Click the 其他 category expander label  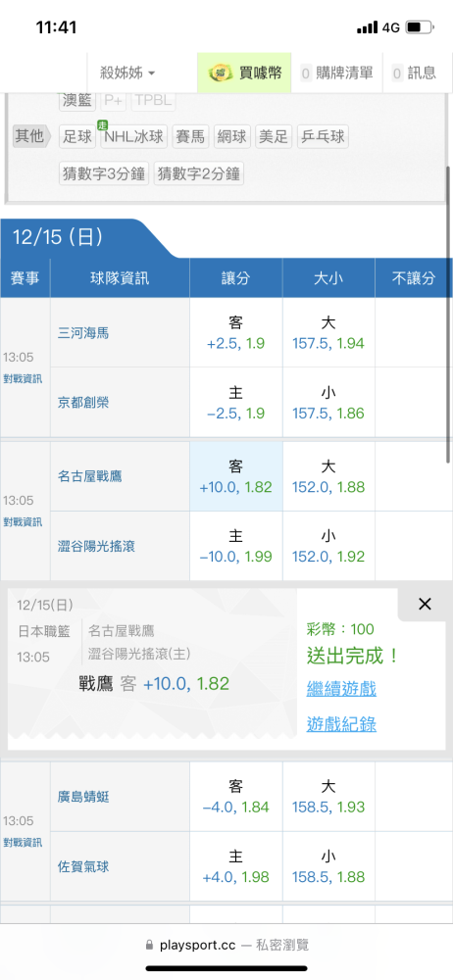pyautogui.click(x=29, y=135)
